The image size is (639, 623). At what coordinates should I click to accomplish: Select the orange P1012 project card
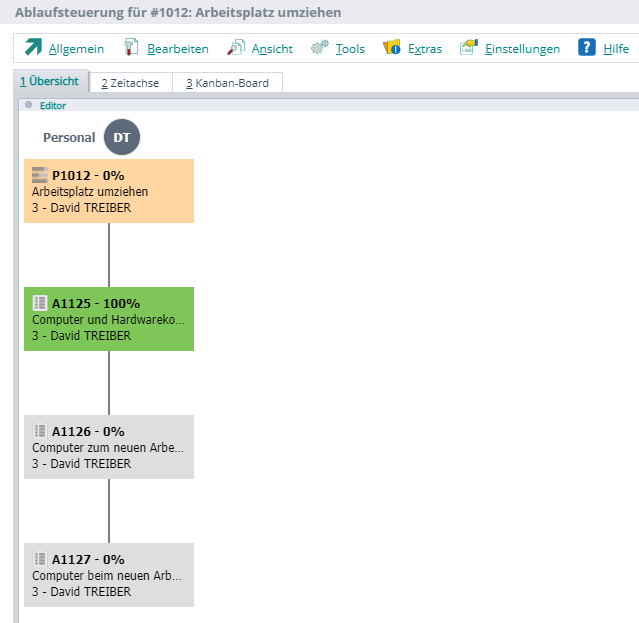coord(109,192)
